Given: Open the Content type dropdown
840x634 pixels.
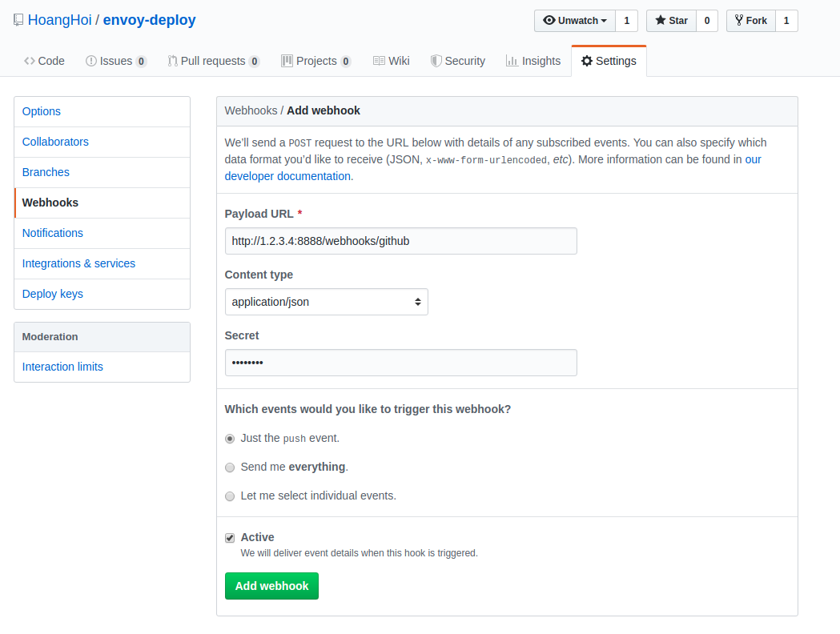Looking at the screenshot, I should pyautogui.click(x=326, y=302).
